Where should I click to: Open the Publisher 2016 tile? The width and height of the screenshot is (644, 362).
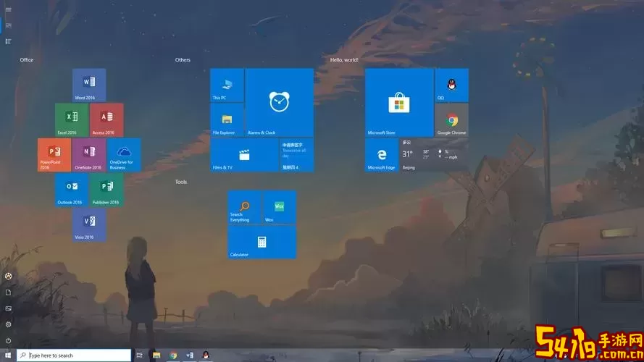click(106, 190)
